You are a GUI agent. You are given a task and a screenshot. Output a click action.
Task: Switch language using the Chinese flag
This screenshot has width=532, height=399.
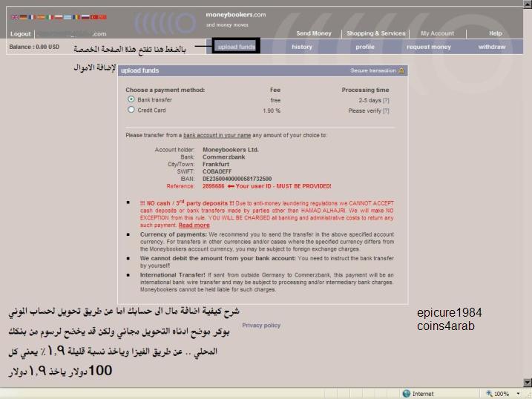[x=102, y=17]
